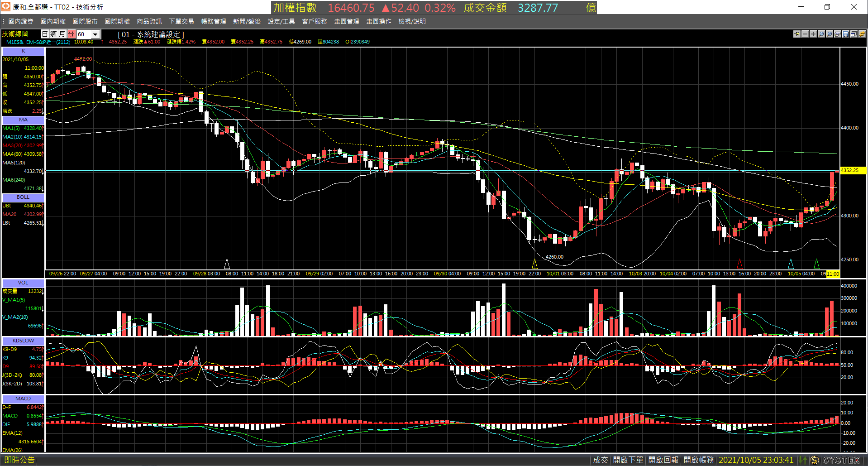The width and height of the screenshot is (868, 466).
Task: Click the drawing eraser tool icon
Action: click(x=838, y=34)
